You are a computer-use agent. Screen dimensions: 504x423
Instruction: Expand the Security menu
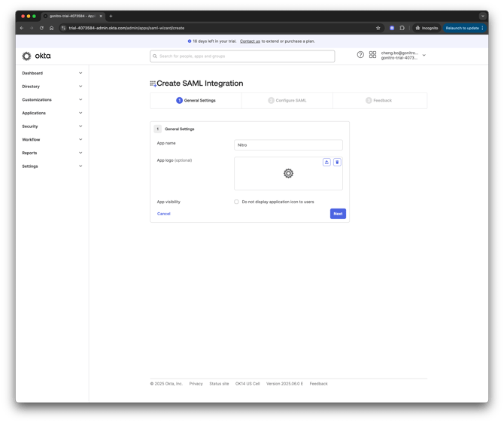[52, 126]
